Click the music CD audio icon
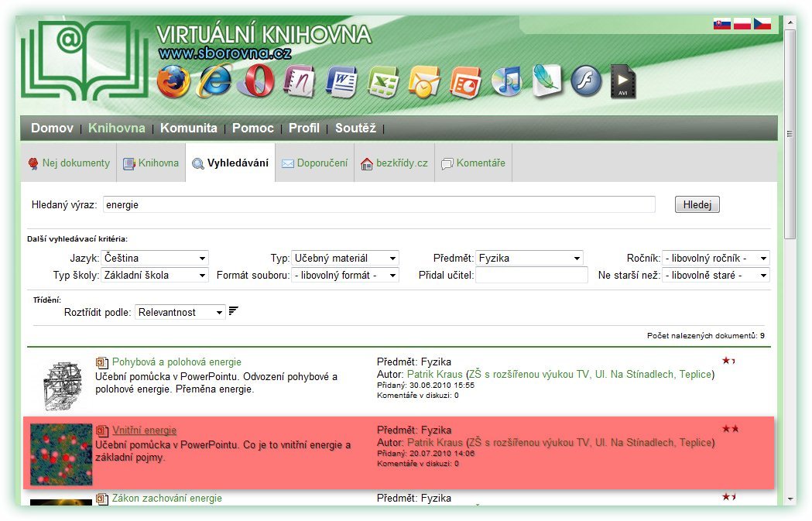 coord(507,81)
